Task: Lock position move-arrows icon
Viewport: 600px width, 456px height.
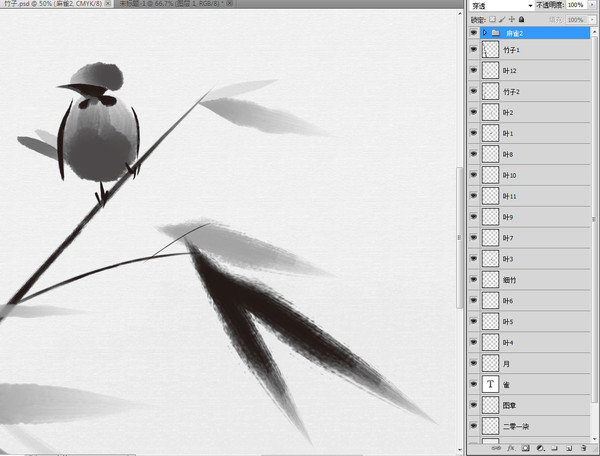Action: 512,19
